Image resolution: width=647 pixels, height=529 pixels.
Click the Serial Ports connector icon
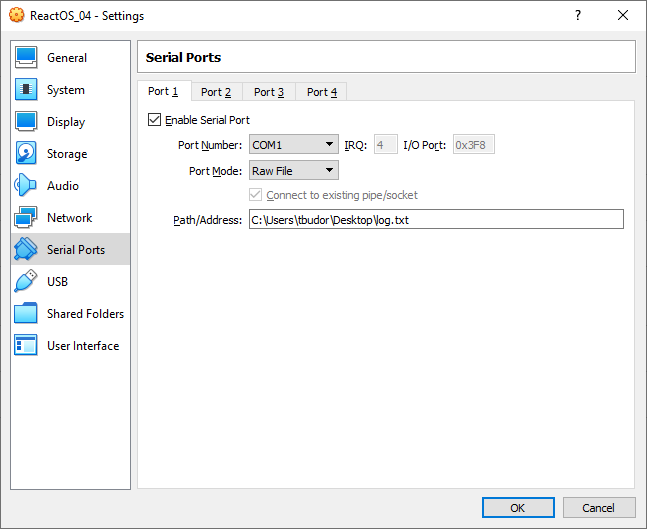click(x=26, y=249)
